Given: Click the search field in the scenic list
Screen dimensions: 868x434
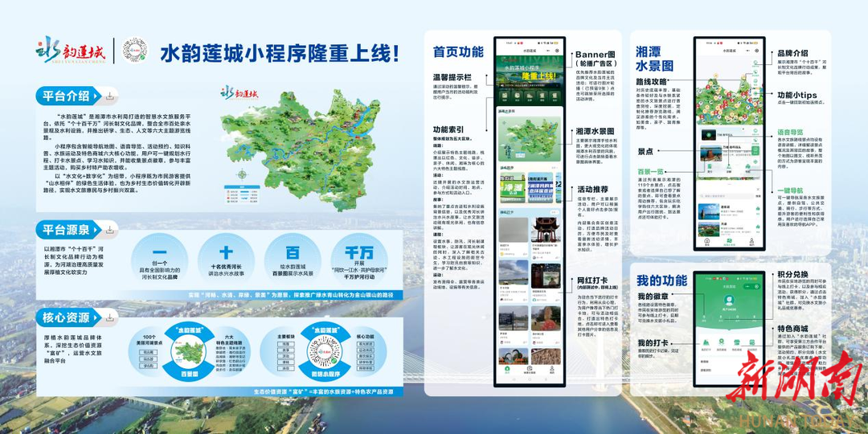Looking at the screenshot, I should [727, 196].
